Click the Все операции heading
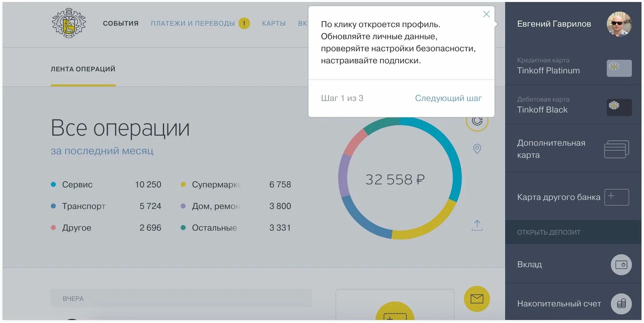 click(x=120, y=128)
